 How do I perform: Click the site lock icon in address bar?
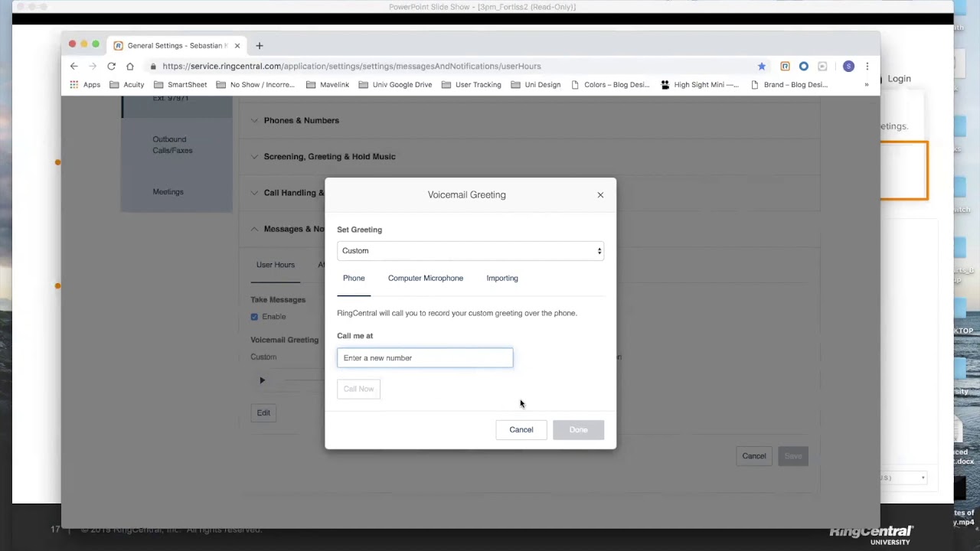(153, 67)
